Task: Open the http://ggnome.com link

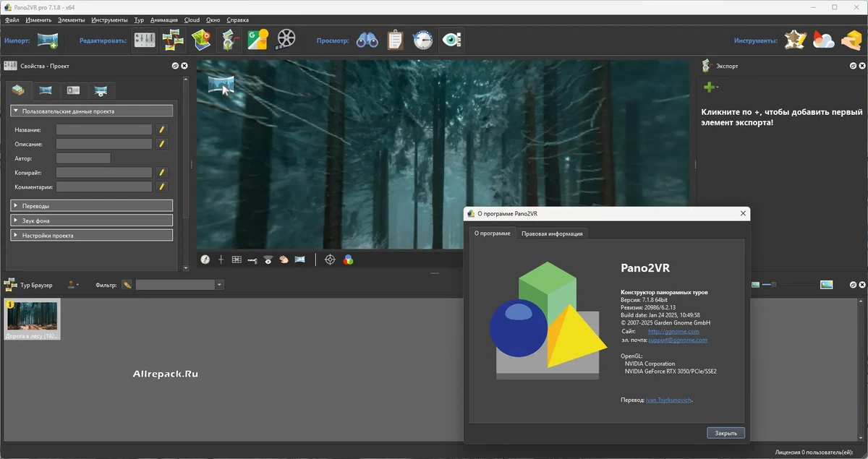Action: [x=673, y=331]
